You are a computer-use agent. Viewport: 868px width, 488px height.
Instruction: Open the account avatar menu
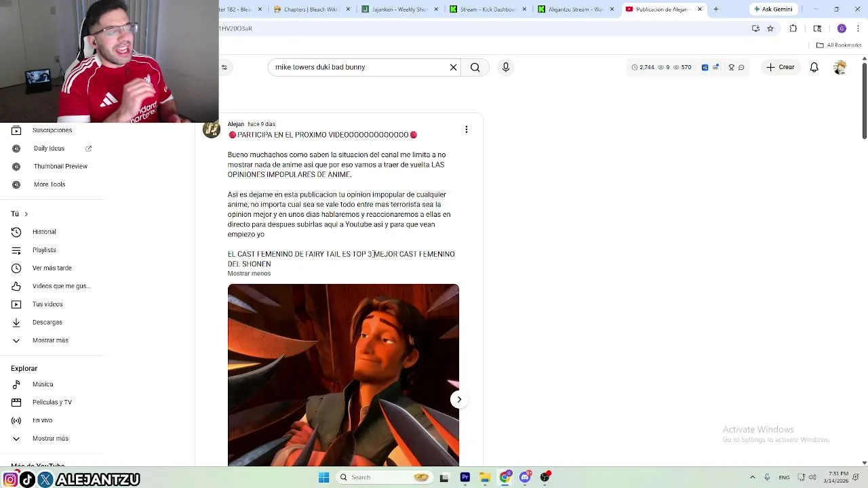pyautogui.click(x=840, y=67)
